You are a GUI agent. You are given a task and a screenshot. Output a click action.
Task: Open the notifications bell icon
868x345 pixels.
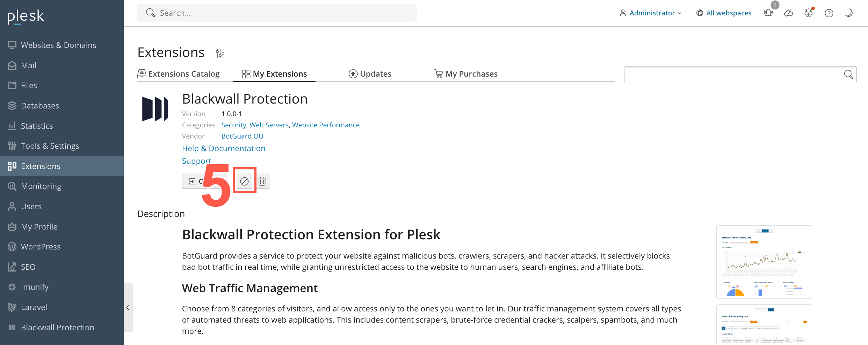tap(768, 13)
